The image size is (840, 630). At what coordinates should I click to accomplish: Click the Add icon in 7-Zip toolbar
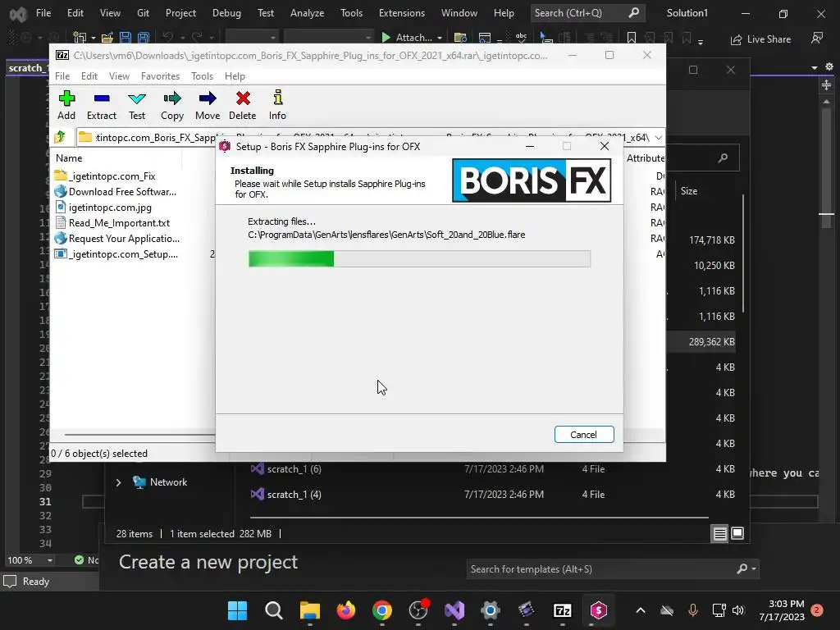pos(66,105)
